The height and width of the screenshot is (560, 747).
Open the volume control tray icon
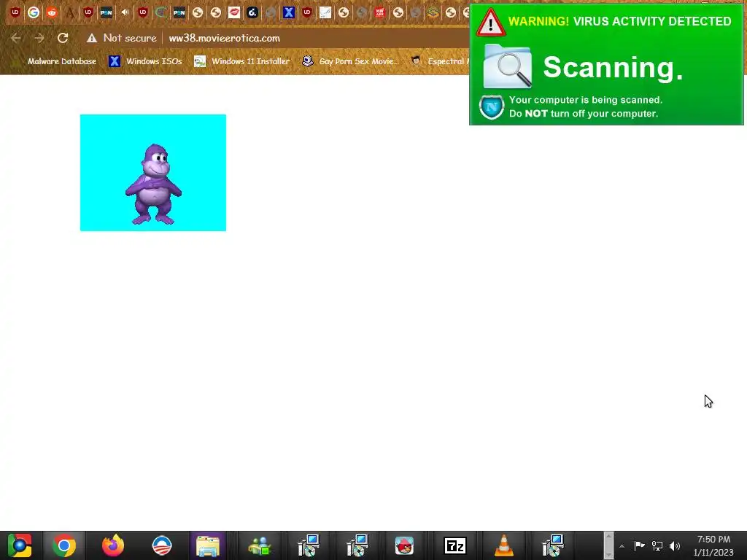pyautogui.click(x=675, y=545)
